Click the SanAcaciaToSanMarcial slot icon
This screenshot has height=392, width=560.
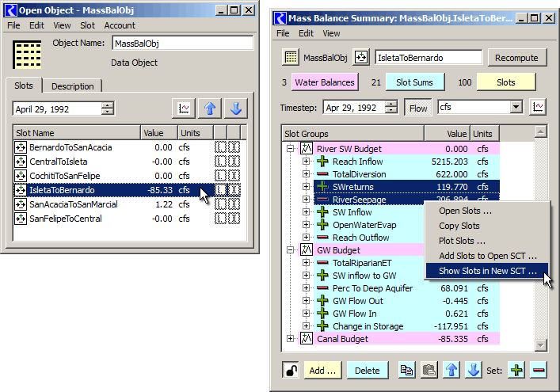(21, 204)
